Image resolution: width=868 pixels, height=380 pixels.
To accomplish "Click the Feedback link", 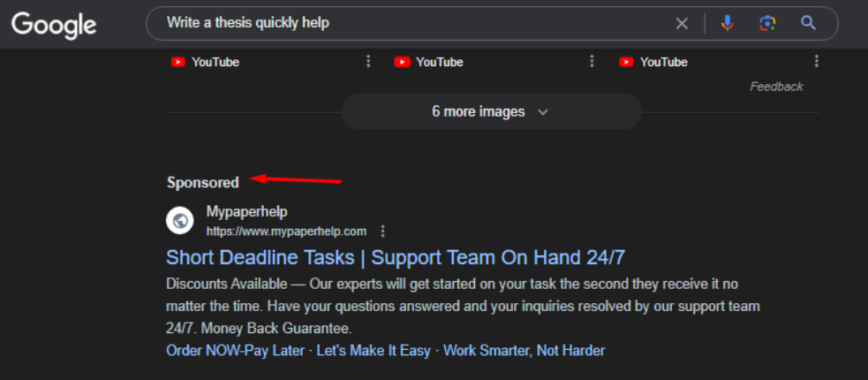I will click(776, 87).
